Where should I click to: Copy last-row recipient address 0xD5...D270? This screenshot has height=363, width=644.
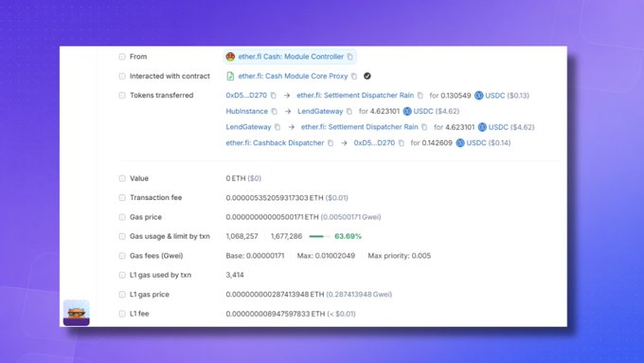402,143
